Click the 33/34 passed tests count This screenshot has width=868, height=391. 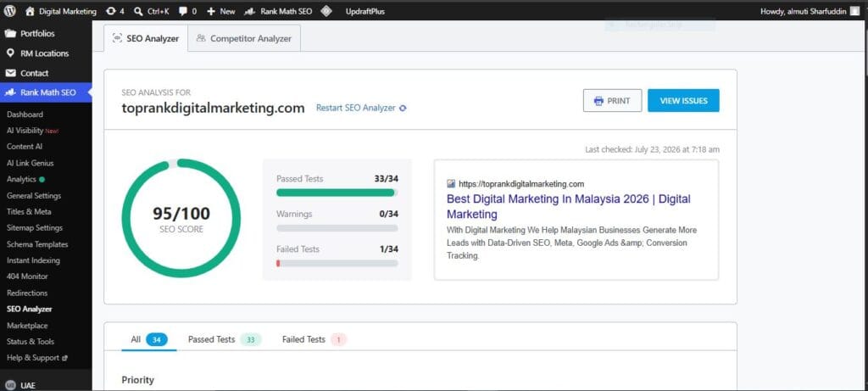pyautogui.click(x=387, y=179)
